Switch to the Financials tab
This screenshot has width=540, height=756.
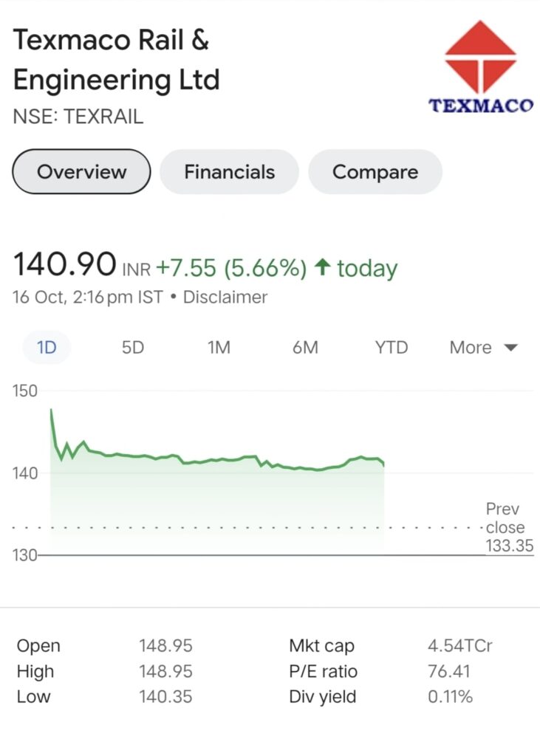(x=229, y=171)
